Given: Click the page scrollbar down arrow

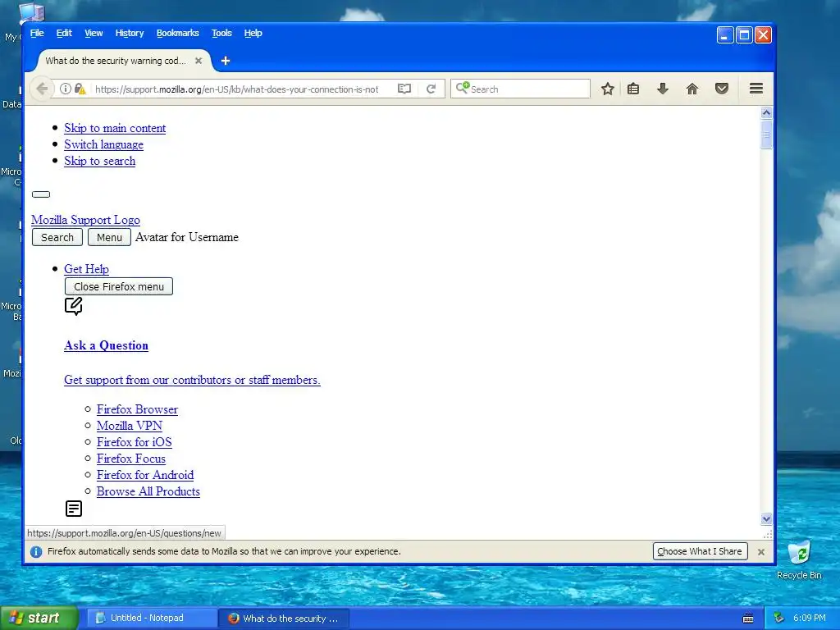Looking at the screenshot, I should coord(767,518).
